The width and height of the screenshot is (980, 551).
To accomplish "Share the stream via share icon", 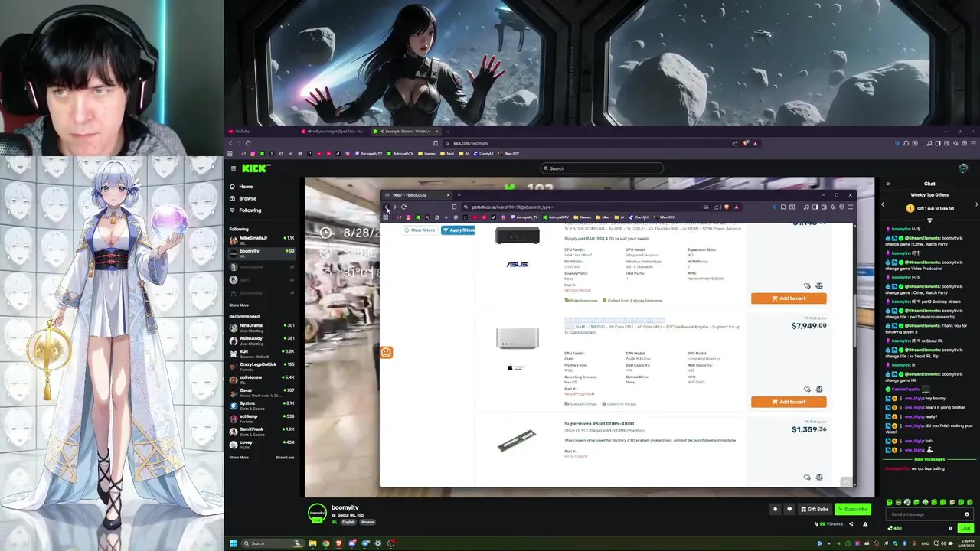I will (x=851, y=524).
